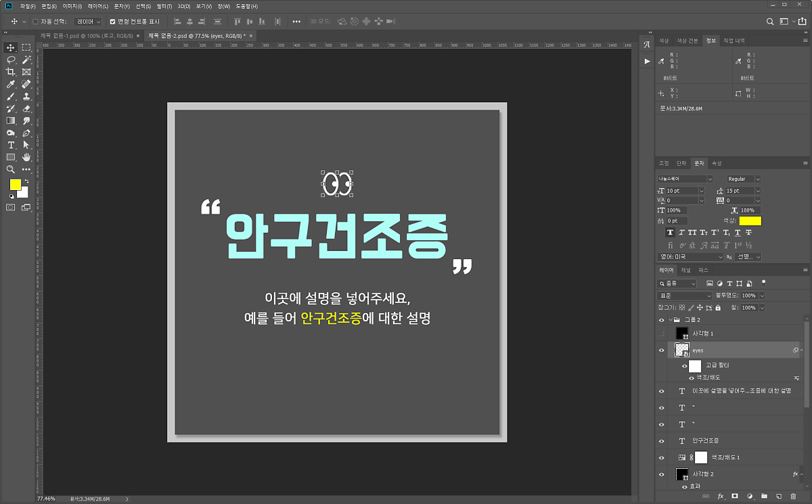Switch to the 채널 panel tab

(x=685, y=270)
